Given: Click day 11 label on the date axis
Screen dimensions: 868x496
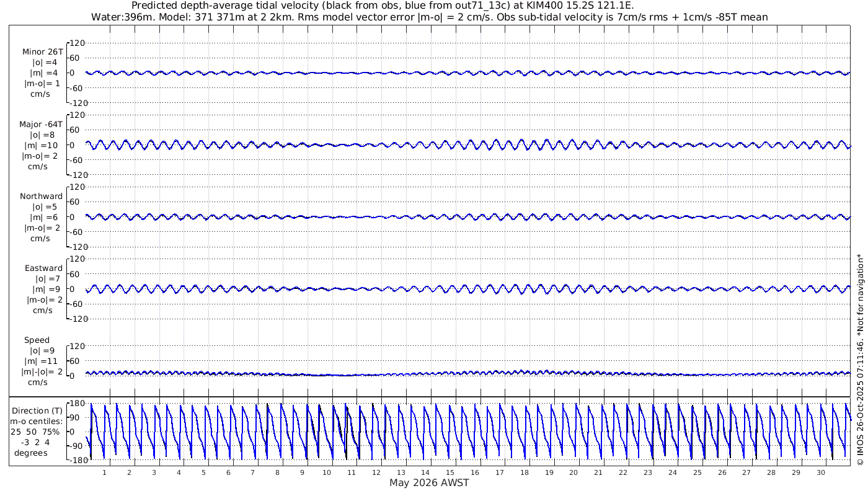Looking at the screenshot, I should coord(352,472).
